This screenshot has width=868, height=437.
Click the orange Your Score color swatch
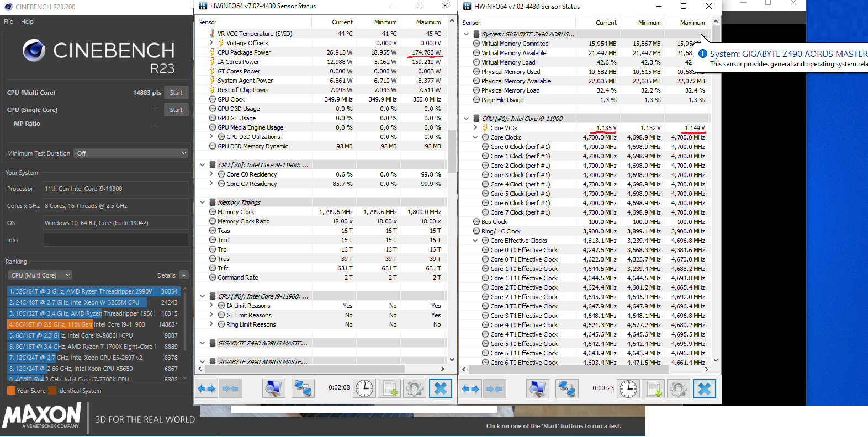[x=11, y=391]
